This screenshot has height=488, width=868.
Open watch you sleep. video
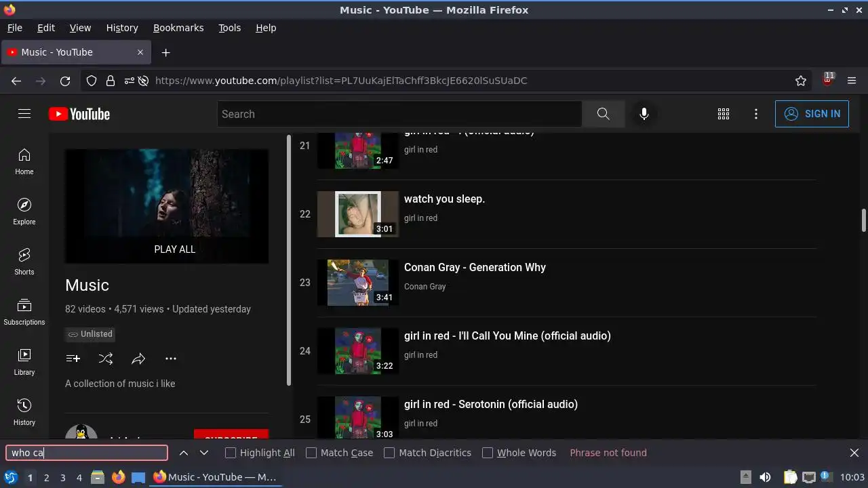tap(444, 199)
